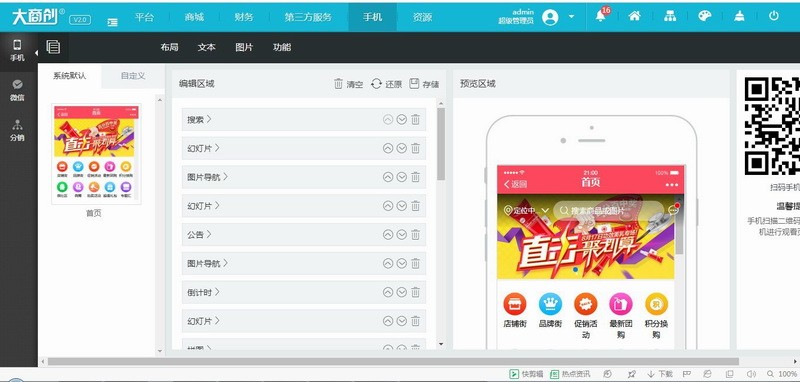Click 积分换购 icon in phone preview
Viewport: 800px width, 382px height.
tap(656, 304)
